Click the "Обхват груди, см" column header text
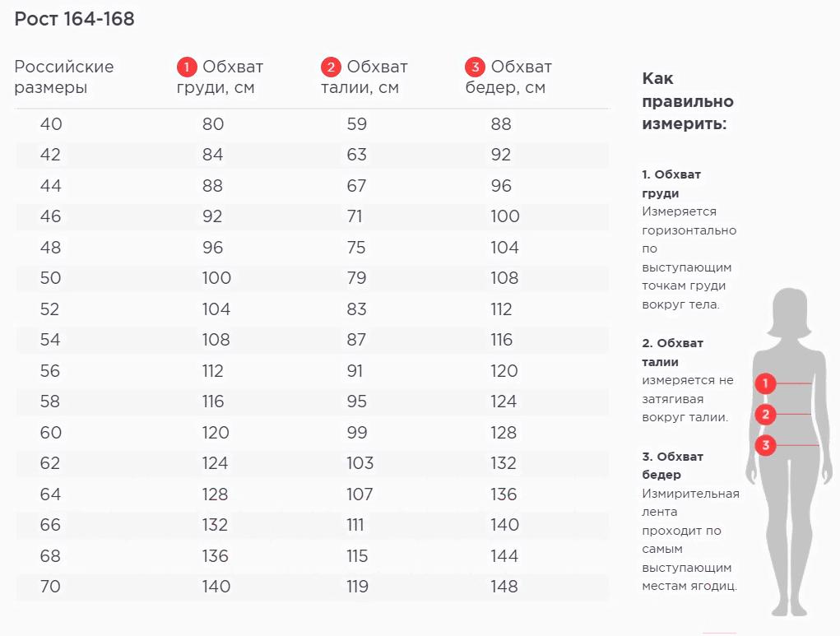840x636 pixels. point(220,77)
